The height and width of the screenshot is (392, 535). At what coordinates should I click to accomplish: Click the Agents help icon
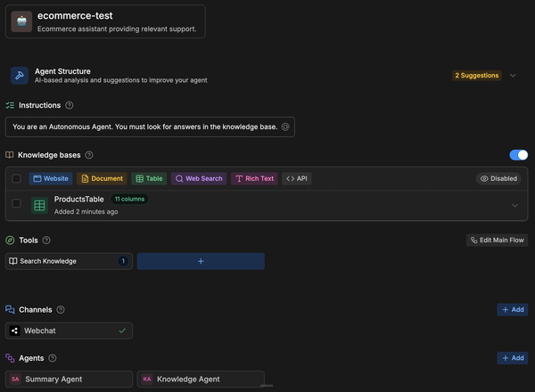(x=53, y=358)
